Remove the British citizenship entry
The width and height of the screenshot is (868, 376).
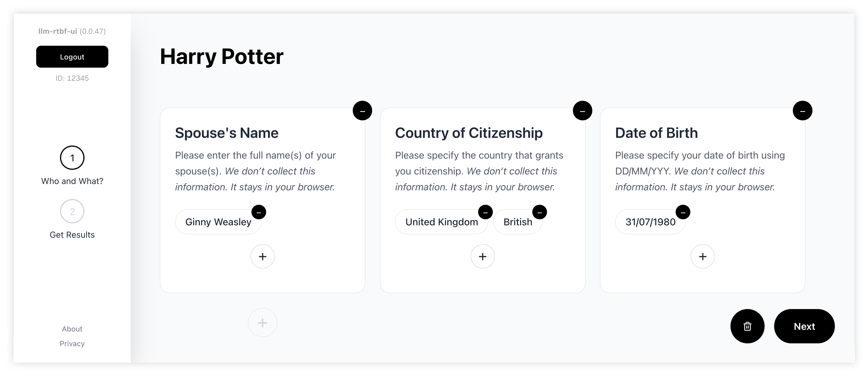540,212
